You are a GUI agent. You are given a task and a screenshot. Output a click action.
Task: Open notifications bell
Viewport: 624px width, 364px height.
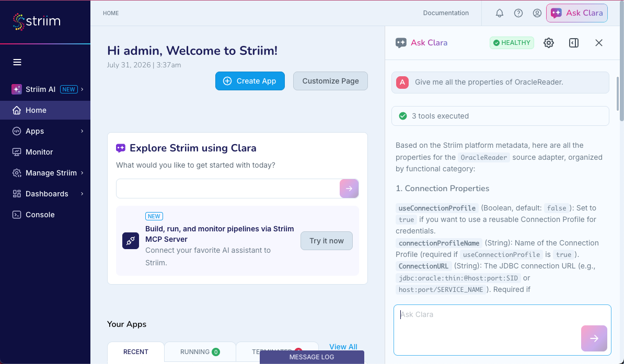coord(500,13)
